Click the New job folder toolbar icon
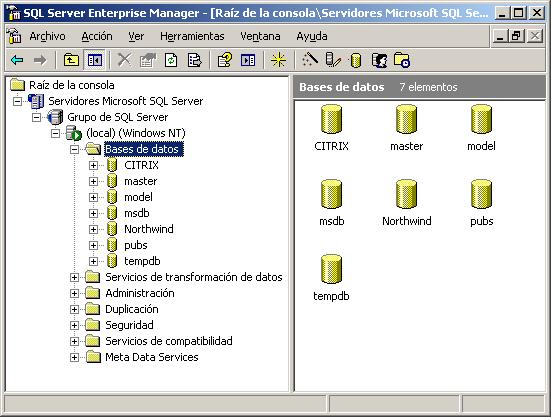Image resolution: width=551 pixels, height=417 pixels. (402, 60)
